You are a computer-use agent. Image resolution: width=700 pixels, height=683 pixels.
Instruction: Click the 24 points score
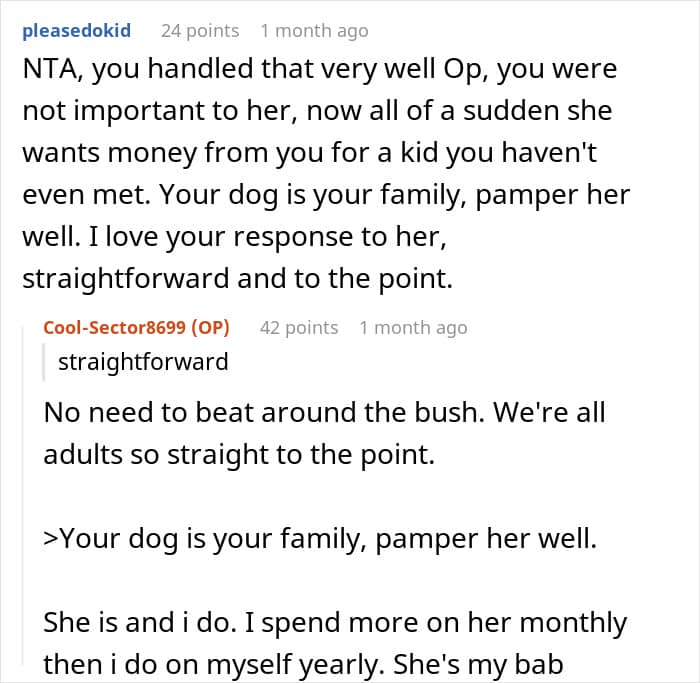[200, 31]
